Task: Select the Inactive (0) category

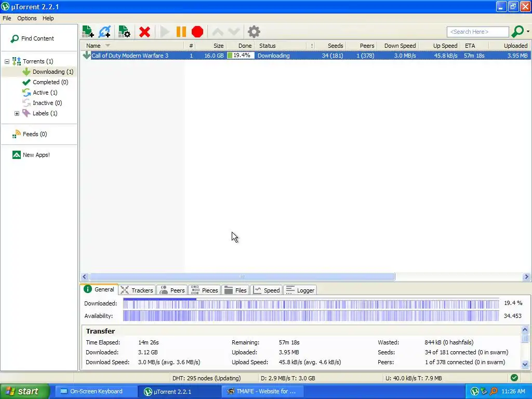Action: (47, 103)
